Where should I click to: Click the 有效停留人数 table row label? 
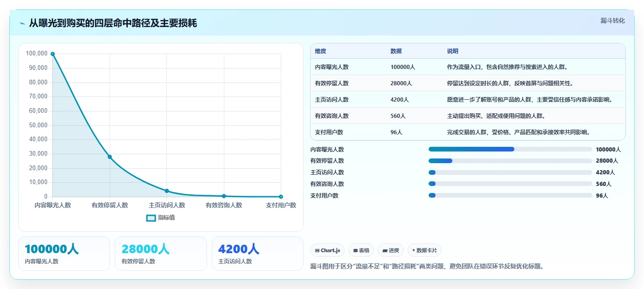click(332, 83)
